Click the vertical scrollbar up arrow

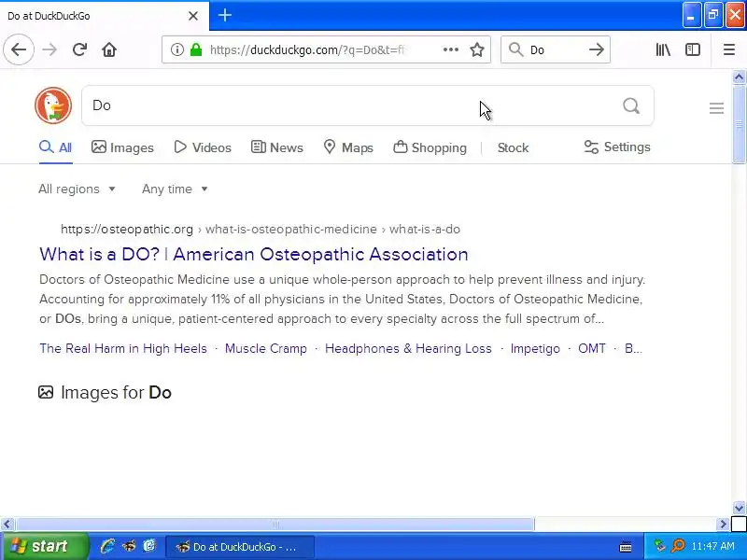[x=739, y=77]
